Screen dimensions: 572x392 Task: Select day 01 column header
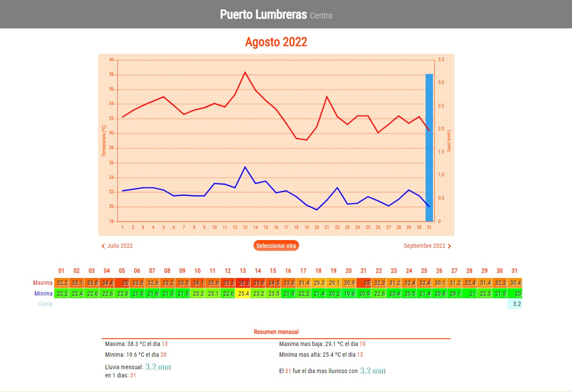tap(62, 271)
